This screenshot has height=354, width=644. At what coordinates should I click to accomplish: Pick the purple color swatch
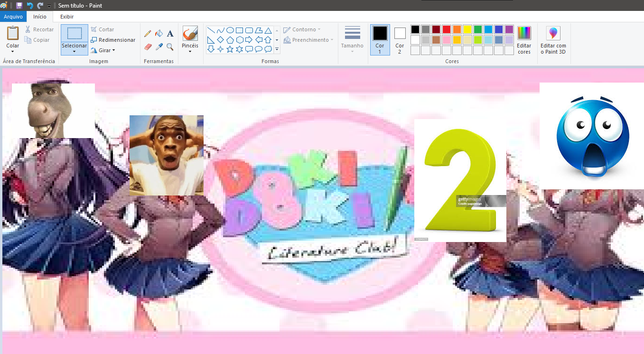click(x=509, y=29)
